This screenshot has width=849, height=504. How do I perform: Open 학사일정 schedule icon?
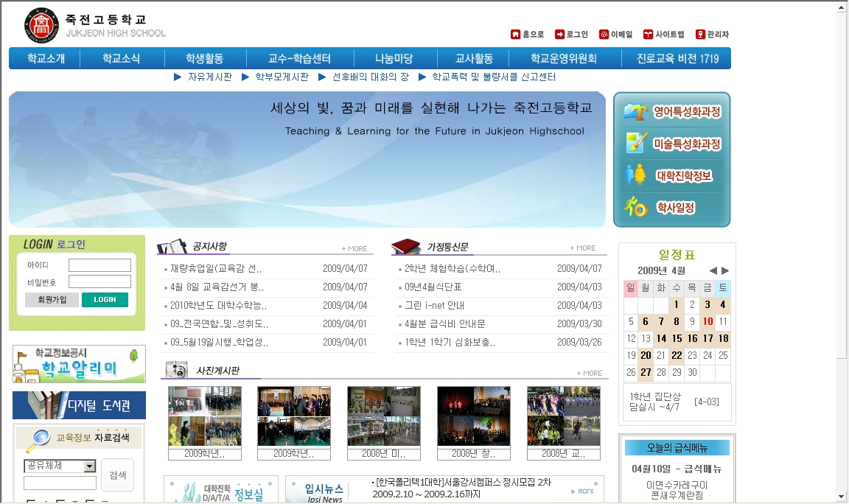click(635, 208)
